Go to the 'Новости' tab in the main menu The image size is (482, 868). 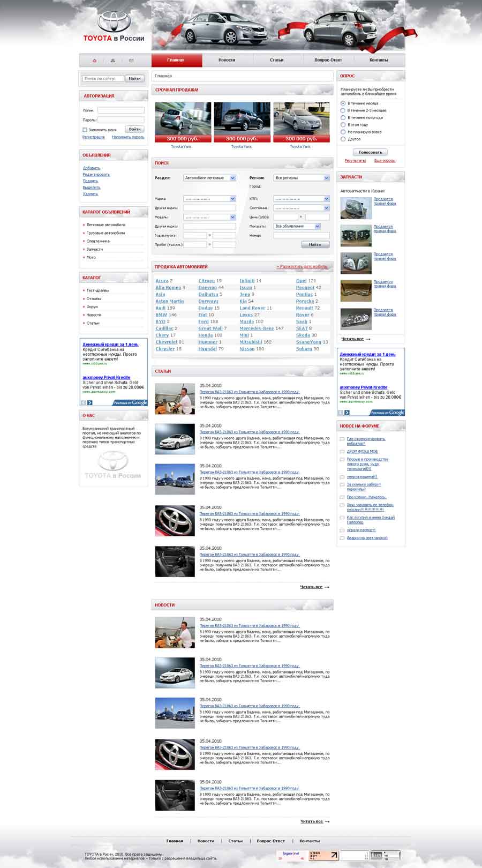click(x=227, y=60)
